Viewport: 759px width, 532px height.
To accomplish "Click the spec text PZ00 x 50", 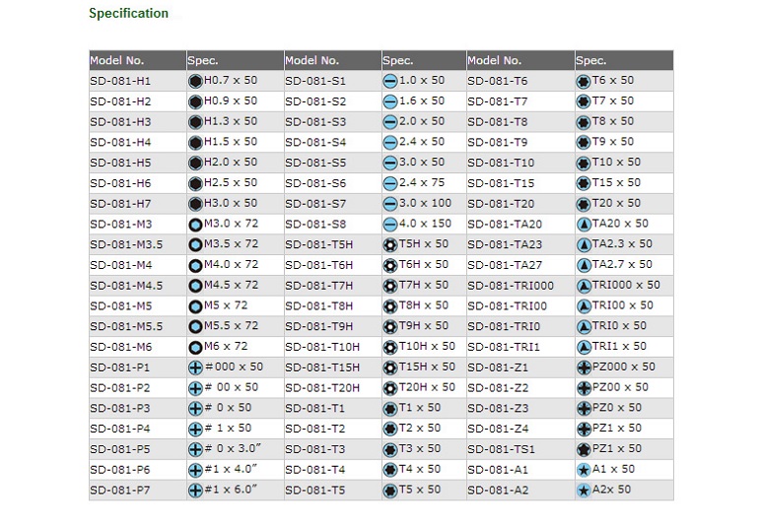I will (621, 387).
